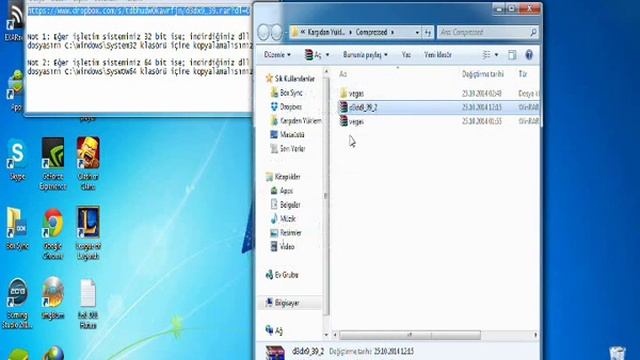Select Sık Kullanılanlar in navigation pane
640x360 pixels.
[x=291, y=78]
